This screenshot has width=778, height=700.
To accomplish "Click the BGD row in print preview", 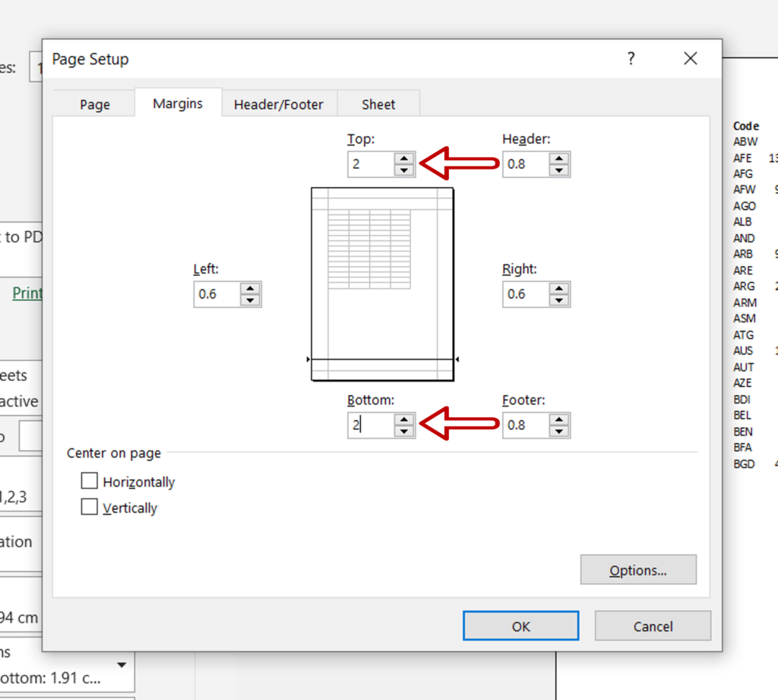I will tap(744, 464).
